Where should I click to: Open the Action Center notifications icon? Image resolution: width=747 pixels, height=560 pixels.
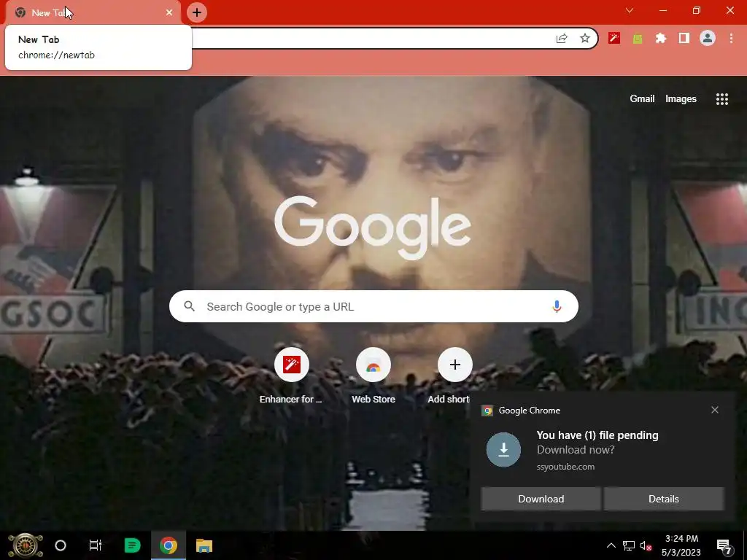(x=724, y=545)
